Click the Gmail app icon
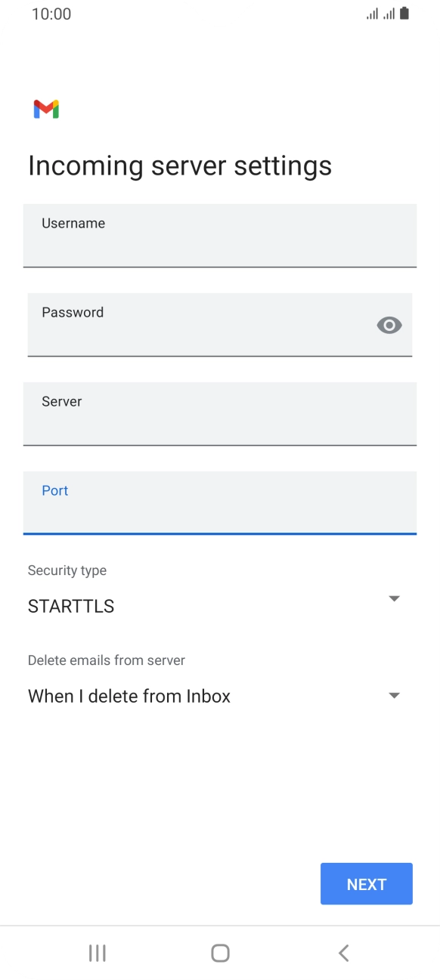The height and width of the screenshot is (980, 440). pos(47,109)
